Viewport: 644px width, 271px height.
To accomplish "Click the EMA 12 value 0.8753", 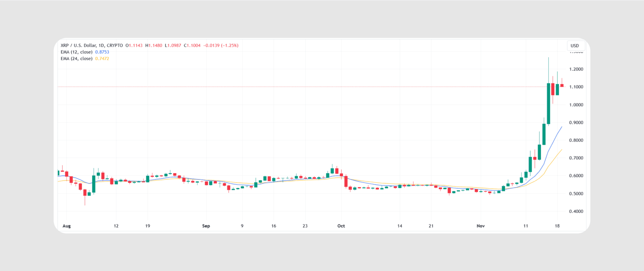I will 102,52.
